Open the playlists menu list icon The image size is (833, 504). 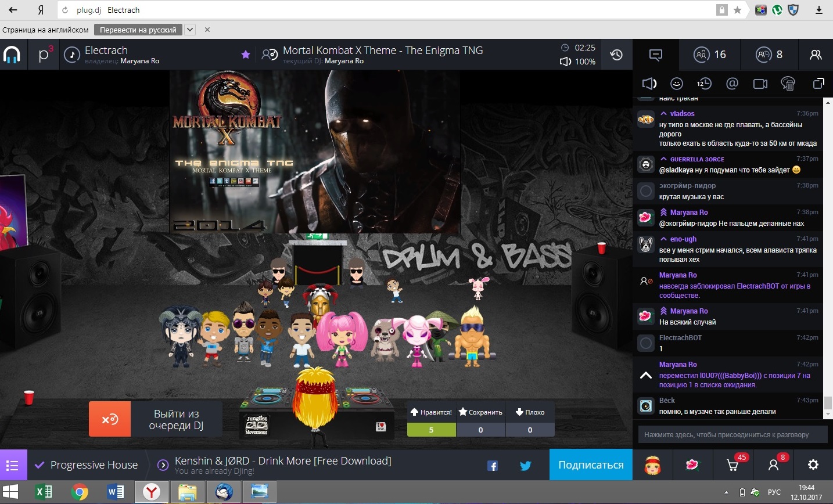12,465
